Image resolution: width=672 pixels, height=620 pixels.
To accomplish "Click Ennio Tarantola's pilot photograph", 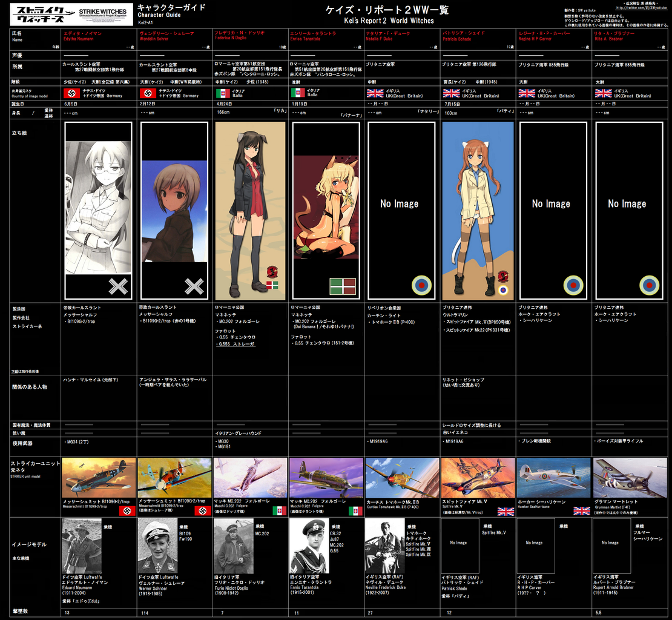I will pos(309,546).
